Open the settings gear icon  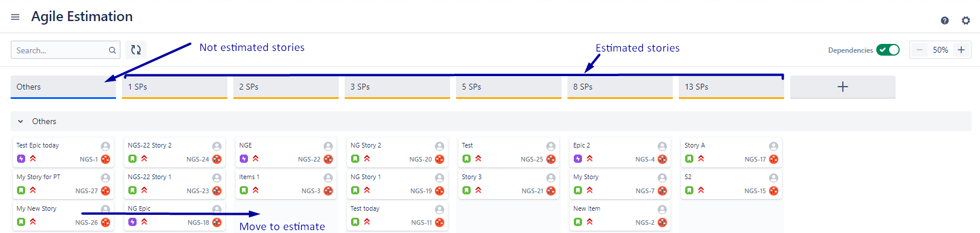tap(966, 20)
